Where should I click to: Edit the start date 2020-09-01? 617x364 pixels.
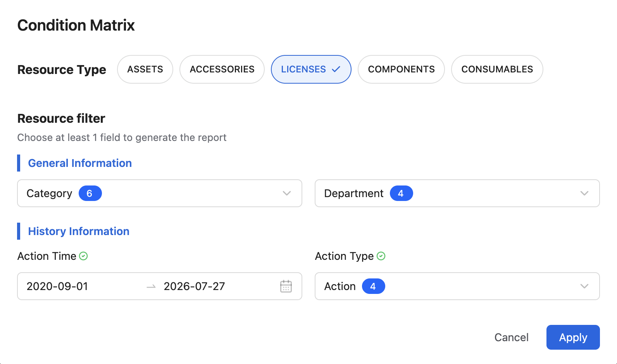coord(57,286)
